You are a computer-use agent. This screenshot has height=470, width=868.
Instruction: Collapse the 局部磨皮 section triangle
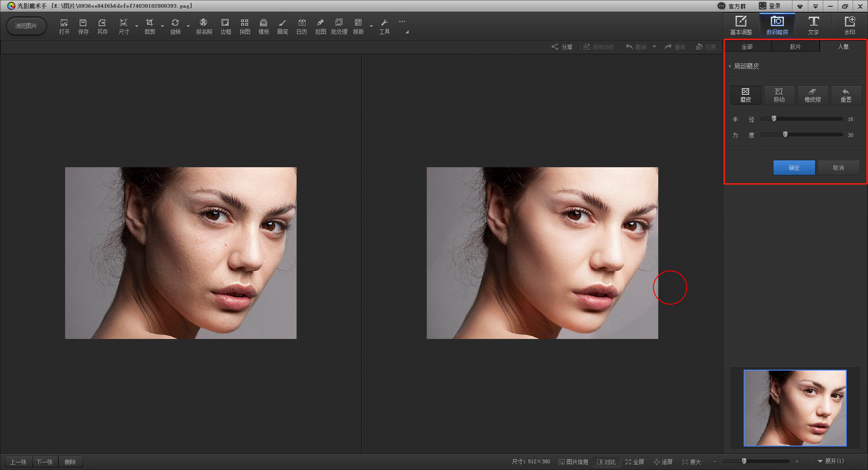[730, 66]
